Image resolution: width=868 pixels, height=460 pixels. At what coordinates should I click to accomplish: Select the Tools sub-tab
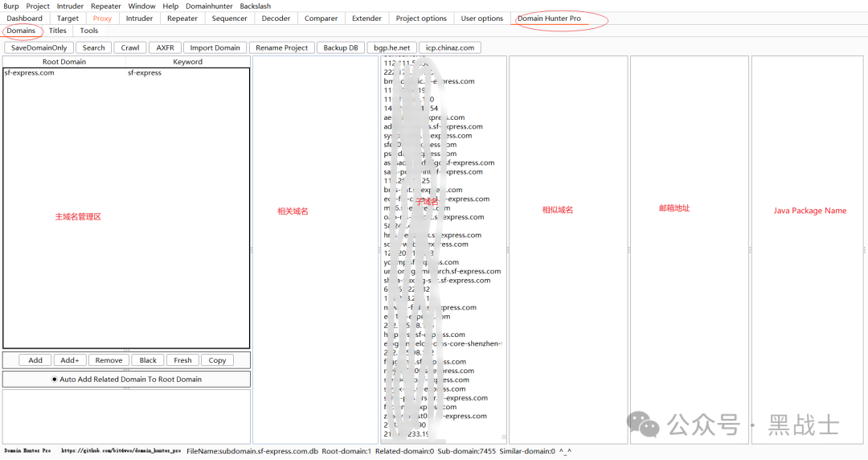(x=89, y=31)
